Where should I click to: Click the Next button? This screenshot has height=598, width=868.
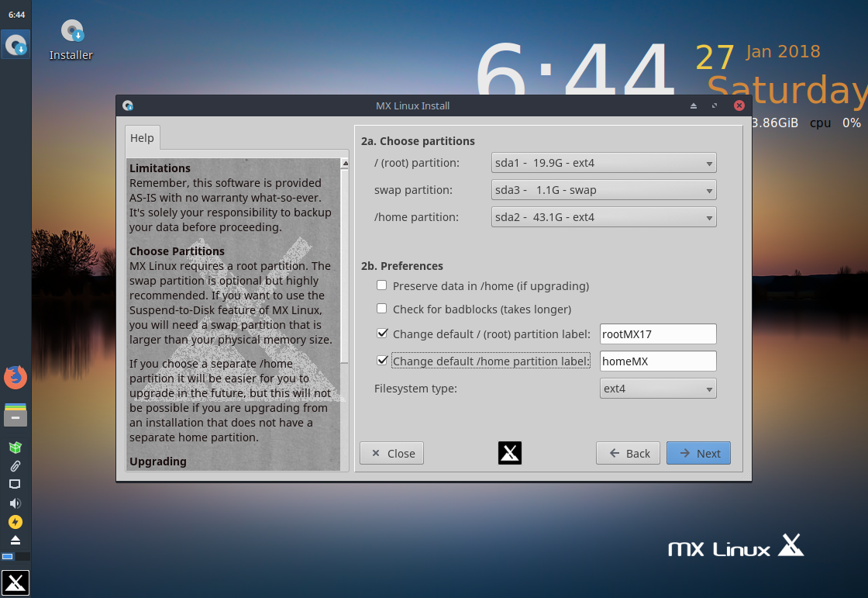(698, 454)
